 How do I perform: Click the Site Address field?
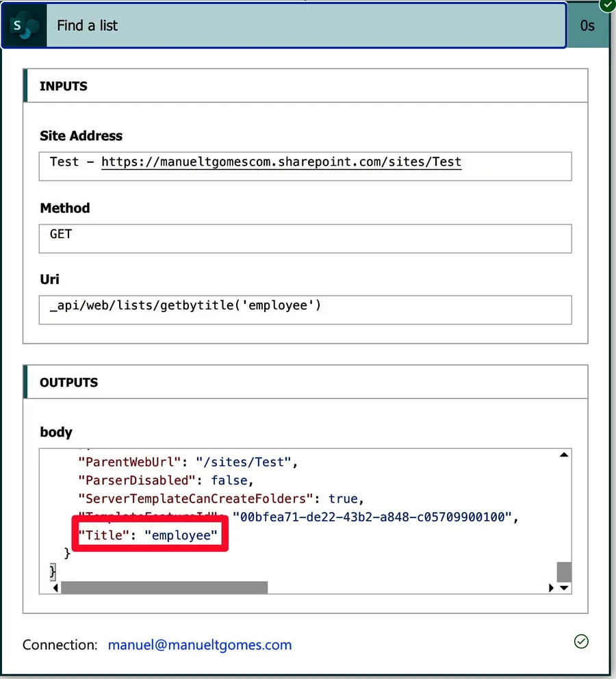pos(305,166)
